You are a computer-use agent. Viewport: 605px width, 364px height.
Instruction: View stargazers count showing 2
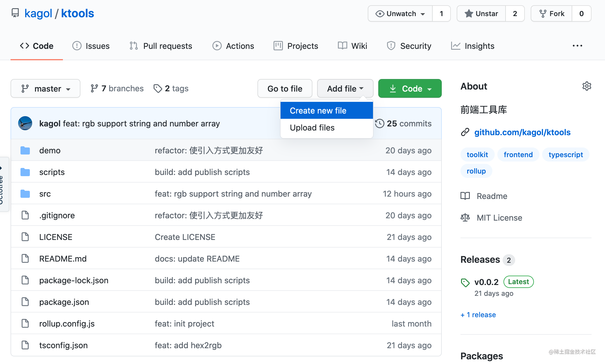(x=515, y=13)
